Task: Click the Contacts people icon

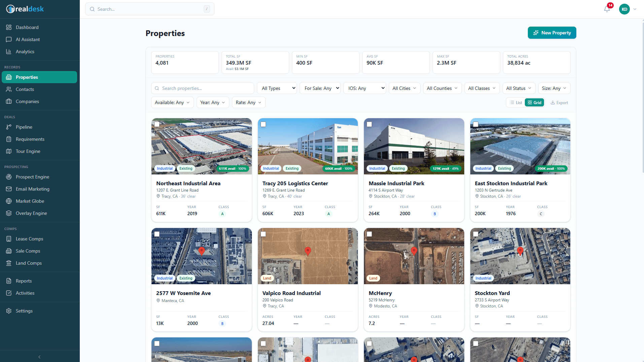Action: click(x=9, y=89)
